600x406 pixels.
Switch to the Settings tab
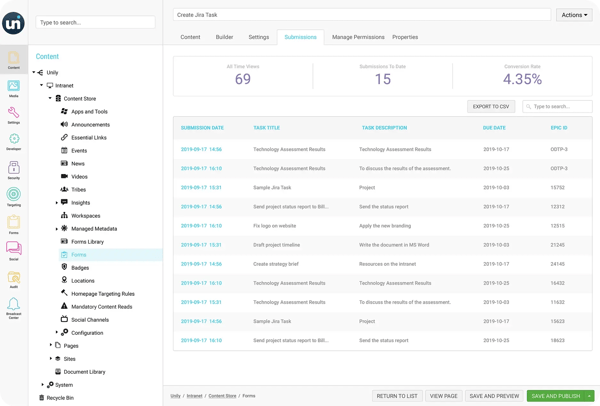[x=259, y=37]
